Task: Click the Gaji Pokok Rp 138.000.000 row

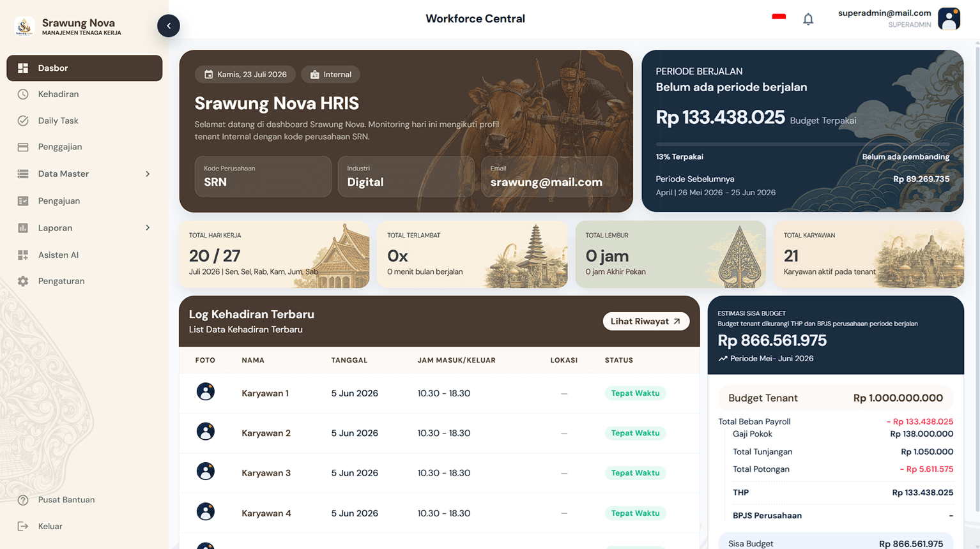Action: (x=843, y=434)
